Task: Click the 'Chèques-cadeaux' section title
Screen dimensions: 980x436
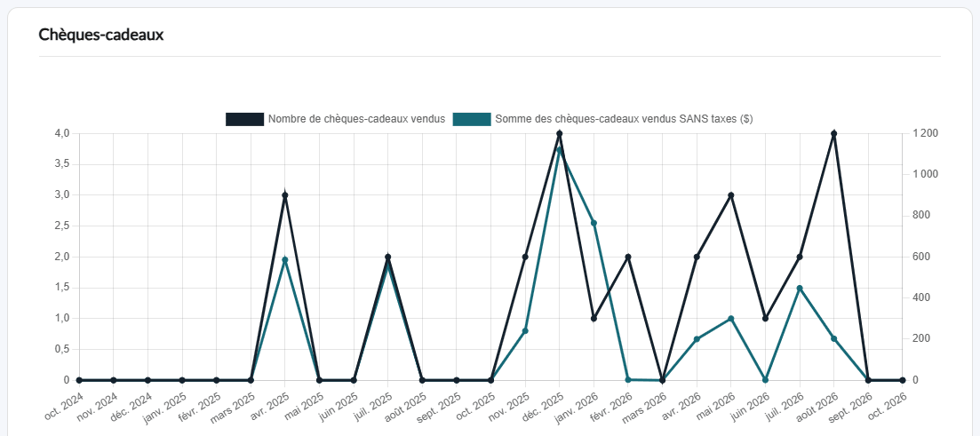Action: (x=101, y=35)
